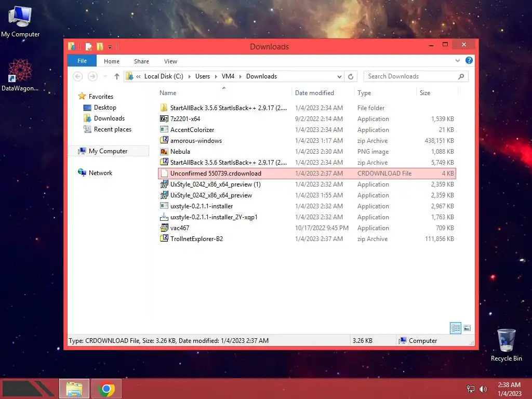Open My Computer desktop icon
This screenshot has height=399, width=532.
tap(20, 21)
